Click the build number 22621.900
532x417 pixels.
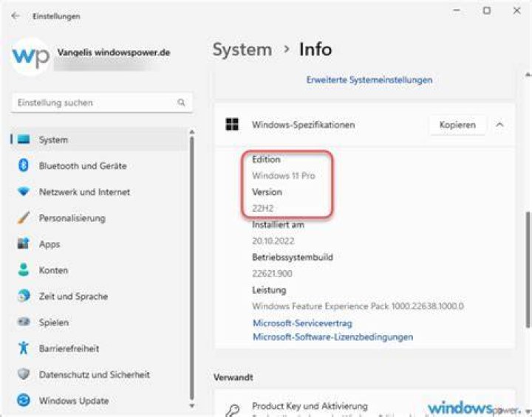(x=272, y=273)
